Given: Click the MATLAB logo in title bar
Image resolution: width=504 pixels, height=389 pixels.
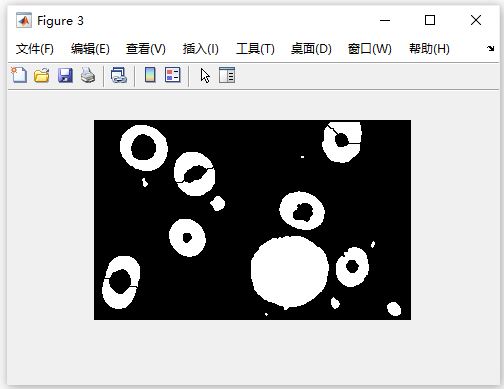Looking at the screenshot, I should click(24, 21).
